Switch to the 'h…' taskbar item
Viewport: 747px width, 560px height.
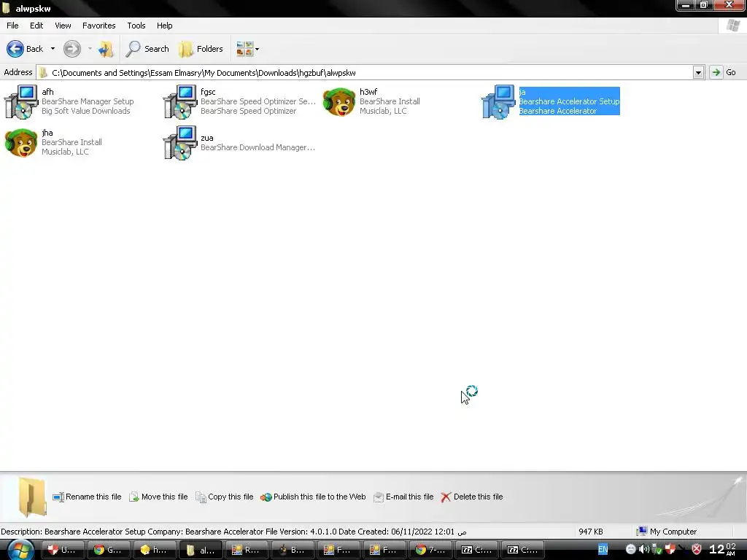[155, 550]
